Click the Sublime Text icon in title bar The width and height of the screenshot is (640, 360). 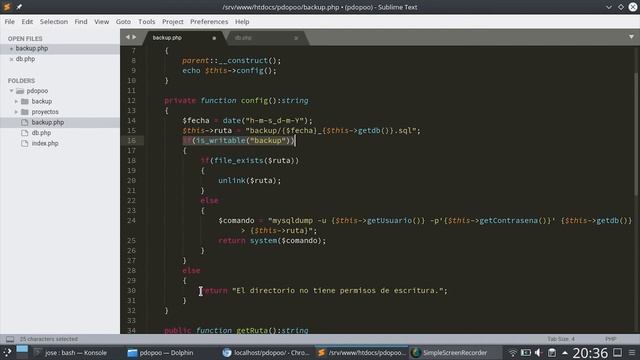7,7
